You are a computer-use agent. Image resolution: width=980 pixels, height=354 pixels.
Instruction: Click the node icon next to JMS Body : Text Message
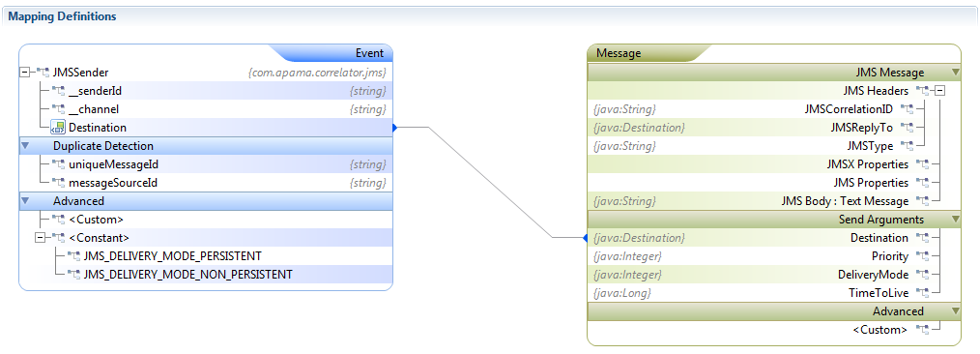922,201
